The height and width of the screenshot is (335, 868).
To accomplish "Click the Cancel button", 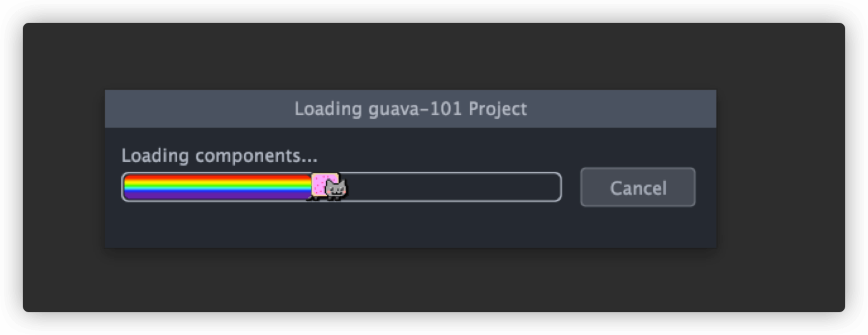I will tap(637, 187).
